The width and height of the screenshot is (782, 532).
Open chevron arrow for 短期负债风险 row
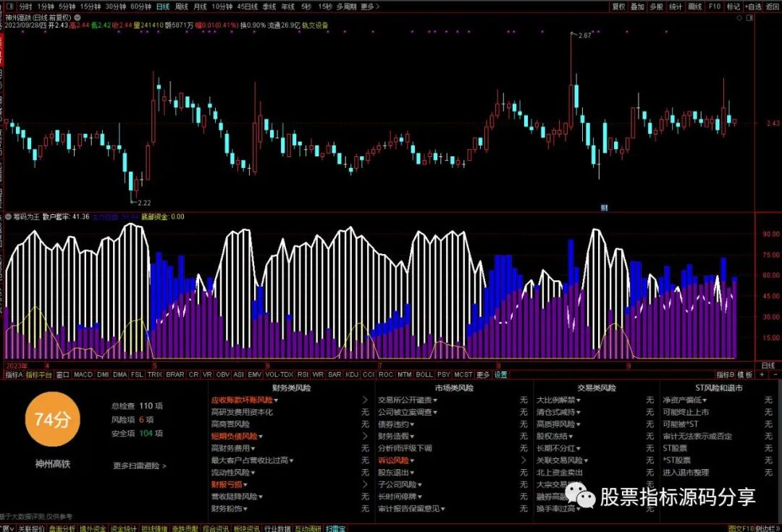coord(365,436)
